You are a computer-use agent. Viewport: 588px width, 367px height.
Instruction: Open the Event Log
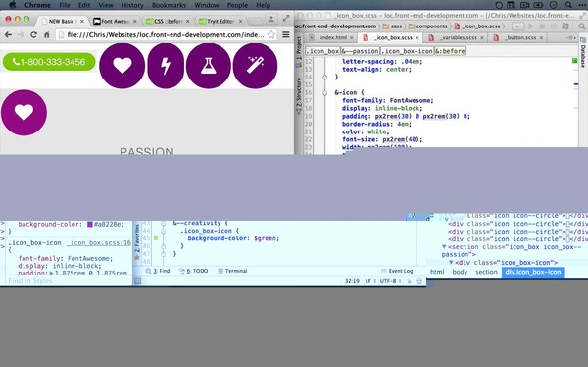[x=397, y=271]
